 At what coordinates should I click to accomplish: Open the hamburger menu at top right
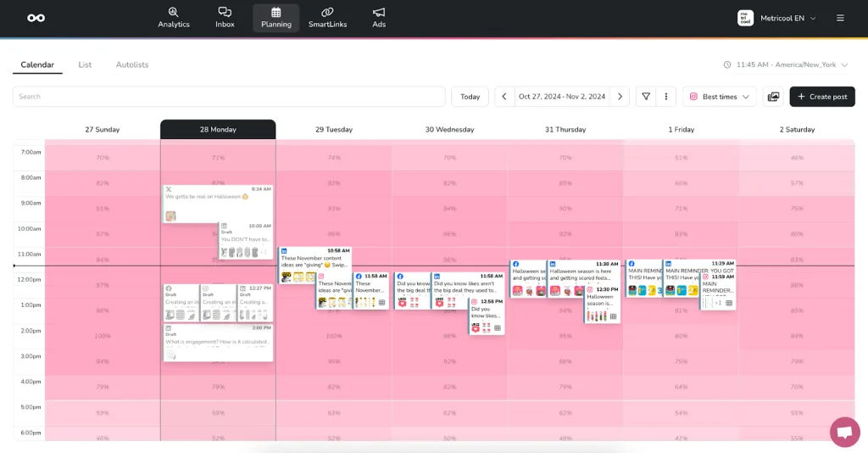[x=840, y=18]
